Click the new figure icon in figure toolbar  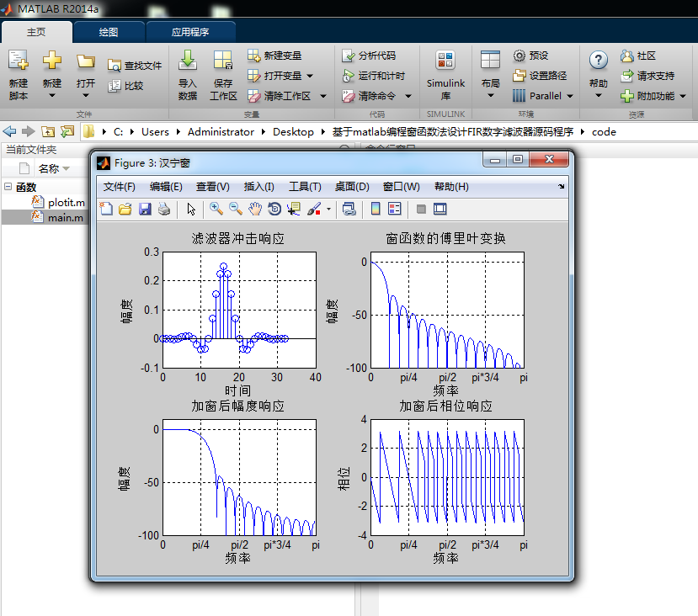106,209
